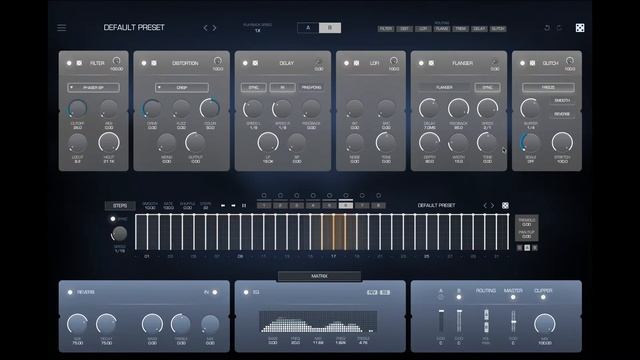
Task: Click the redo arrow in the header
Action: tap(560, 28)
